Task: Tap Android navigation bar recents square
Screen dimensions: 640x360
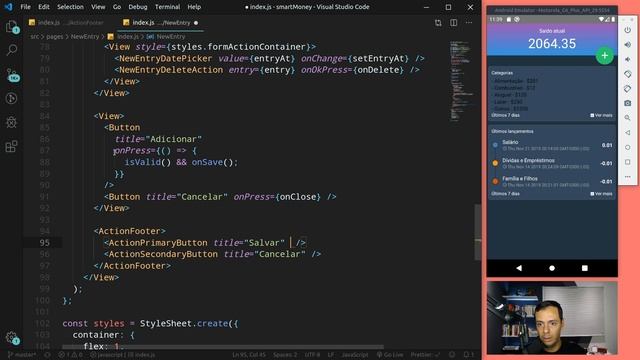Action: (584, 268)
